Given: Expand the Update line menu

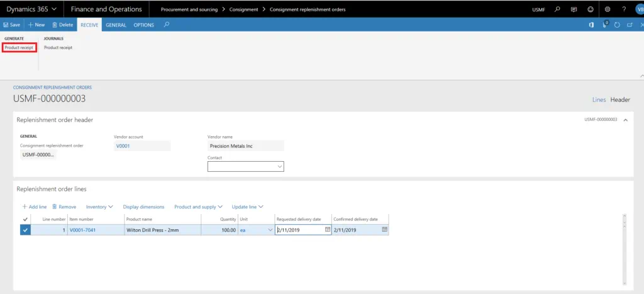Looking at the screenshot, I should (247, 207).
